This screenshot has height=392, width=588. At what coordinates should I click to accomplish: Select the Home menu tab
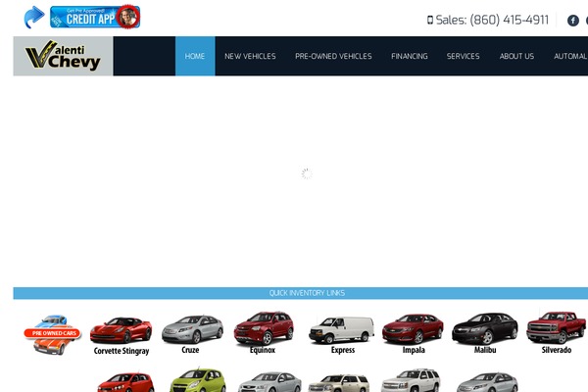click(x=195, y=56)
